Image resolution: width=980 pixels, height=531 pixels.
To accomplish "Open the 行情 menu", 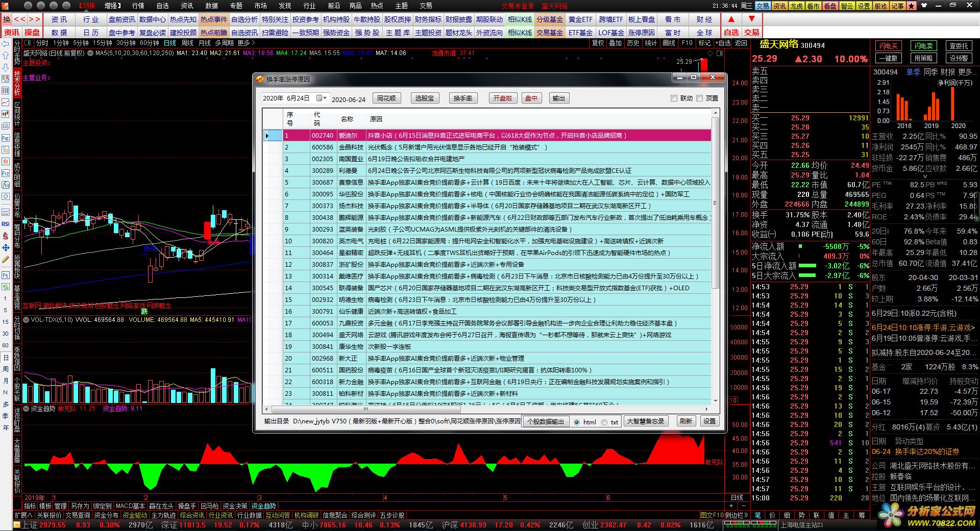I will click(138, 6).
